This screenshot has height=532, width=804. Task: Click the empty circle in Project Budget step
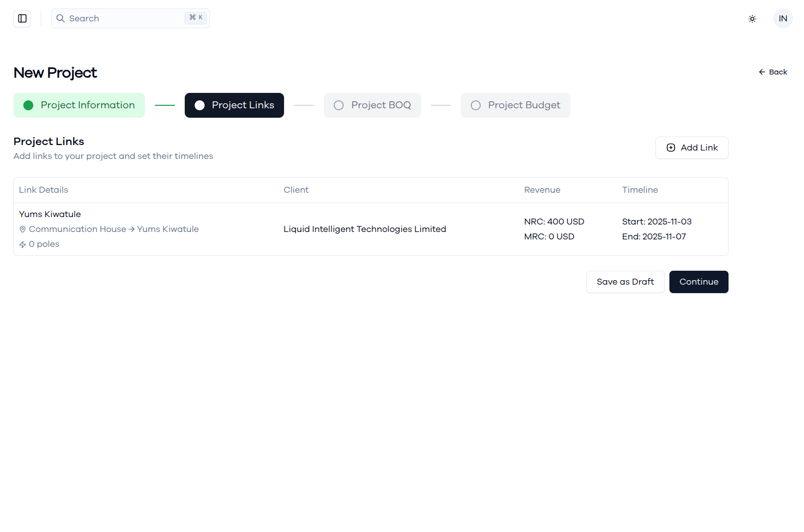click(x=476, y=105)
